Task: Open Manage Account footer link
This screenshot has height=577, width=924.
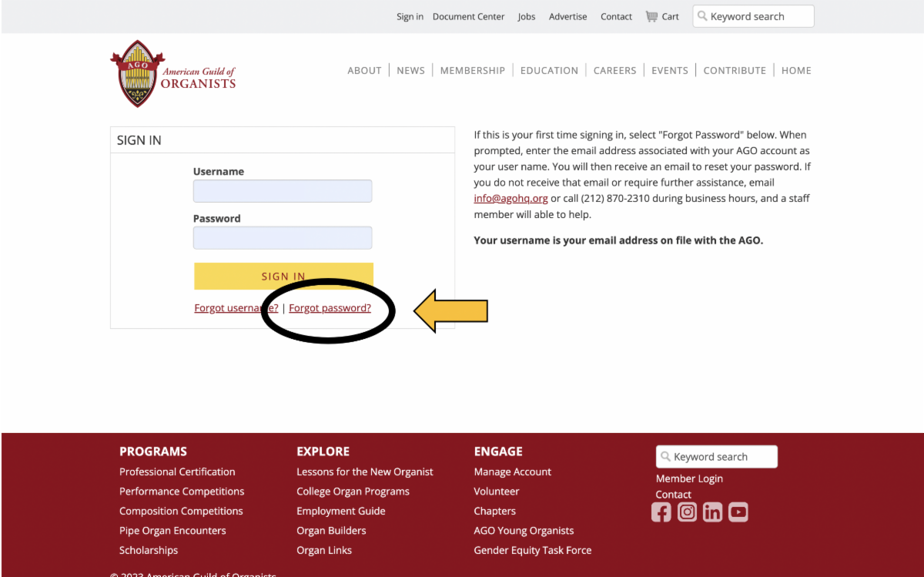Action: pos(513,472)
